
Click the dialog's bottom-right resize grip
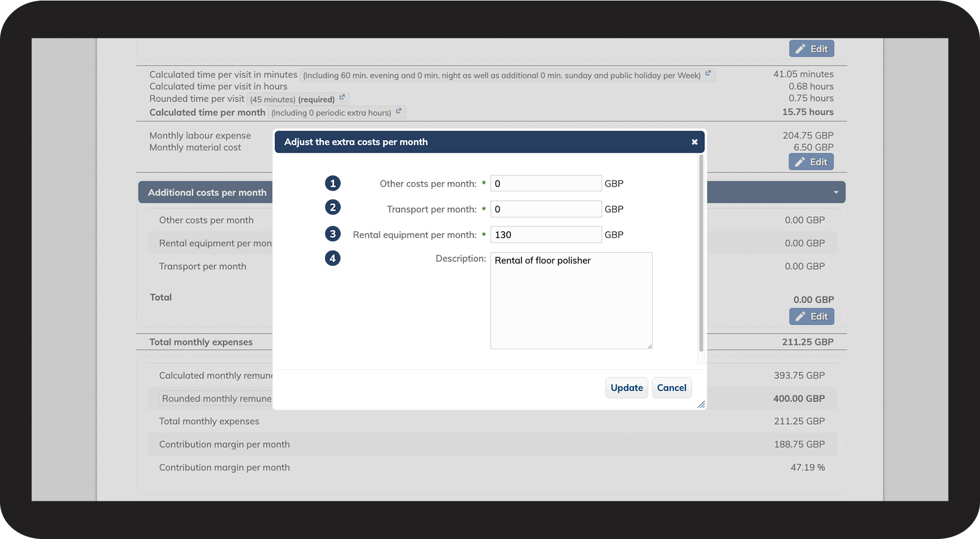click(701, 405)
